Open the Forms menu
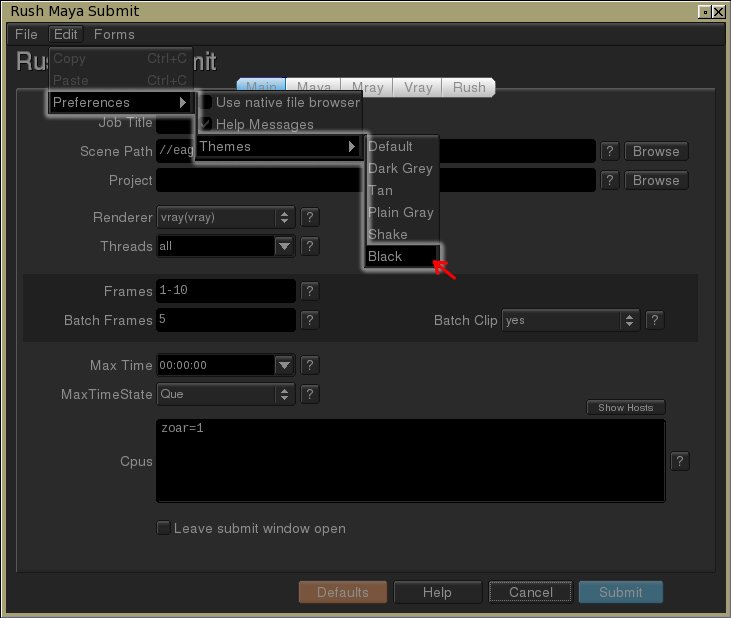Image resolution: width=731 pixels, height=618 pixels. [x=114, y=34]
